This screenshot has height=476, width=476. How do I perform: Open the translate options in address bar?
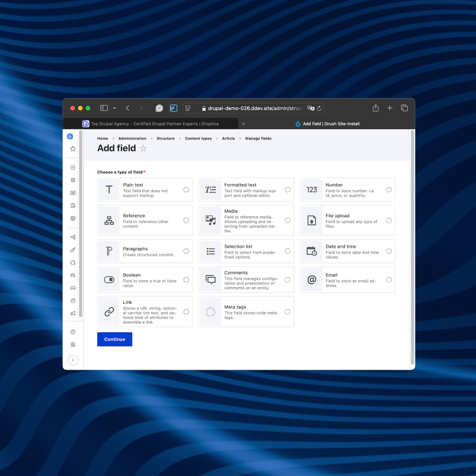tap(311, 108)
